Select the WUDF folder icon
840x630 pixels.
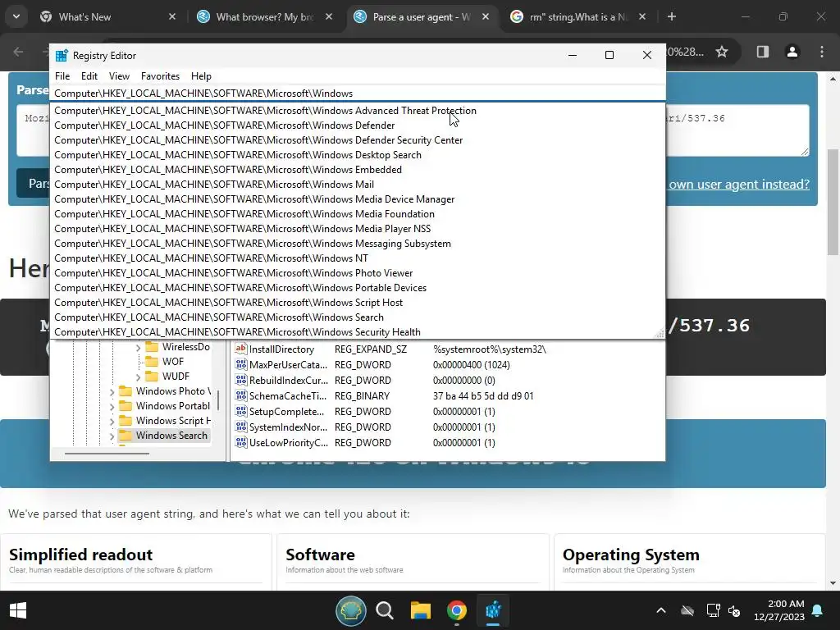click(x=152, y=376)
